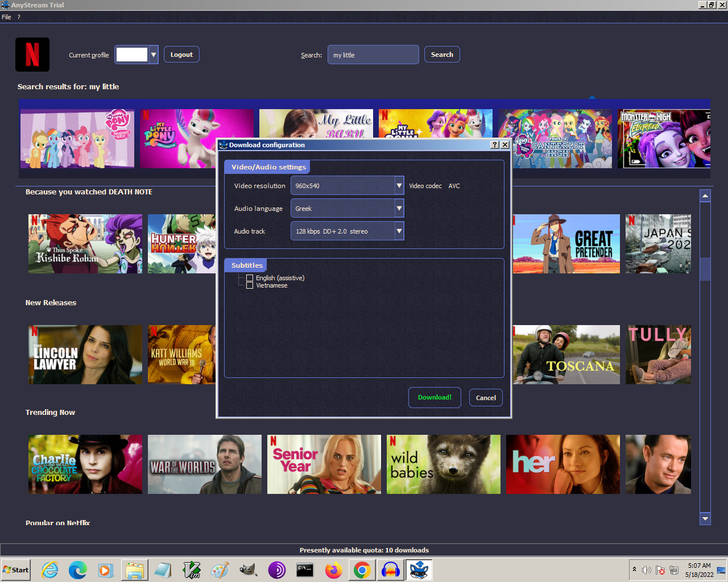Open the File menu

(6, 17)
